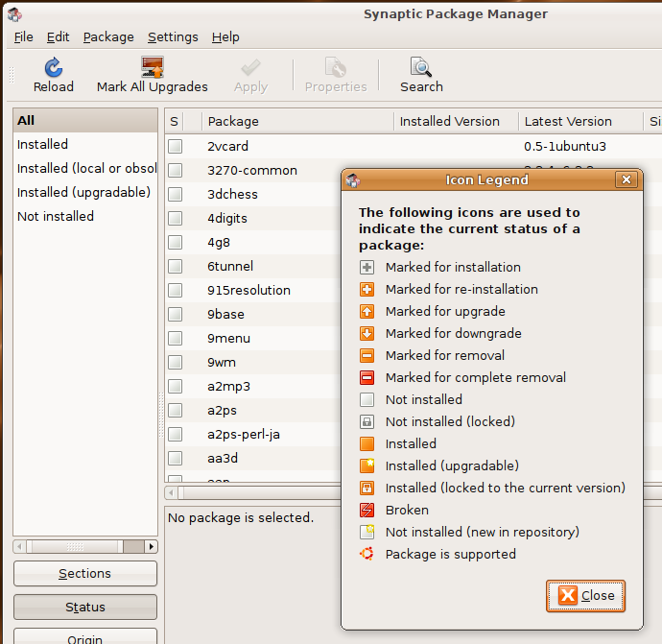Click the Status button

85,608
